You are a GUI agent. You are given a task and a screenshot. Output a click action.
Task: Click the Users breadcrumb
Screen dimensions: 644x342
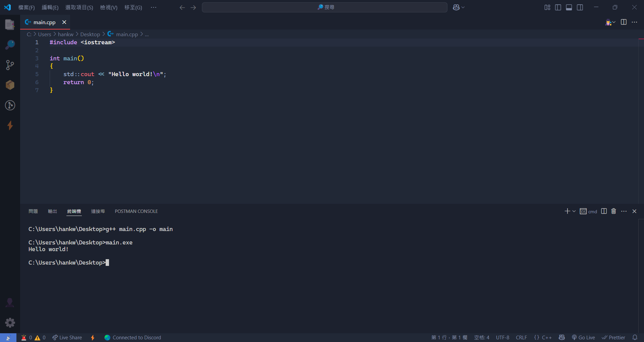coord(45,34)
